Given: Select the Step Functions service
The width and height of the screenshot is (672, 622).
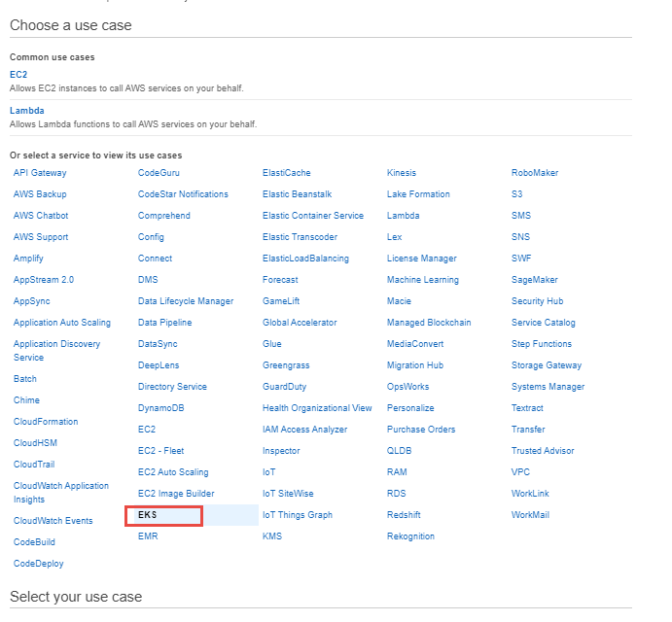Looking at the screenshot, I should pyautogui.click(x=542, y=344).
